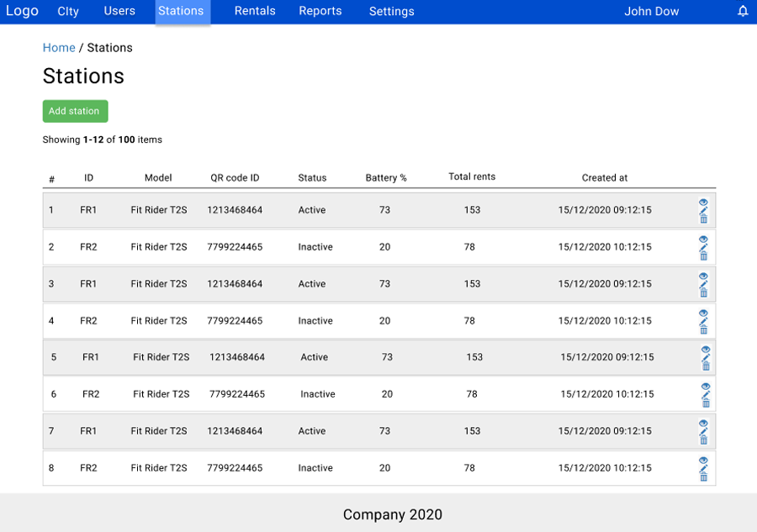Sort table by Created at header
This screenshot has height=532, width=757.
[605, 177]
